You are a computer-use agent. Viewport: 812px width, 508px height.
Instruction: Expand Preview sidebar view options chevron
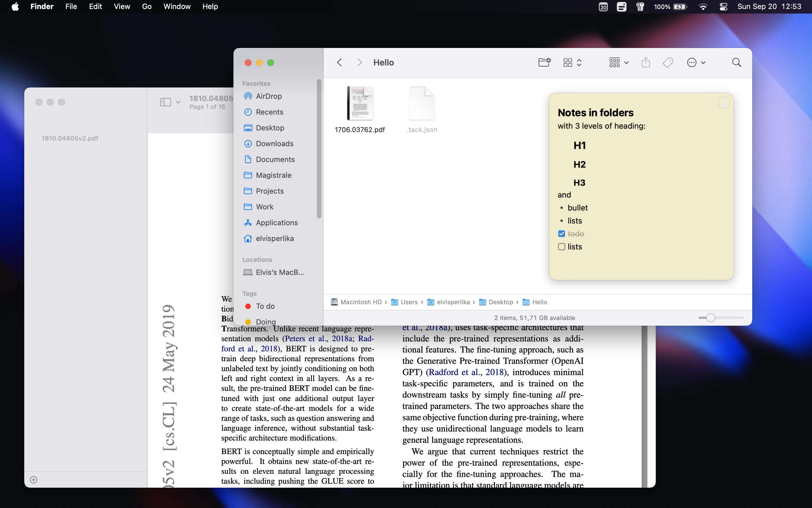(x=178, y=102)
